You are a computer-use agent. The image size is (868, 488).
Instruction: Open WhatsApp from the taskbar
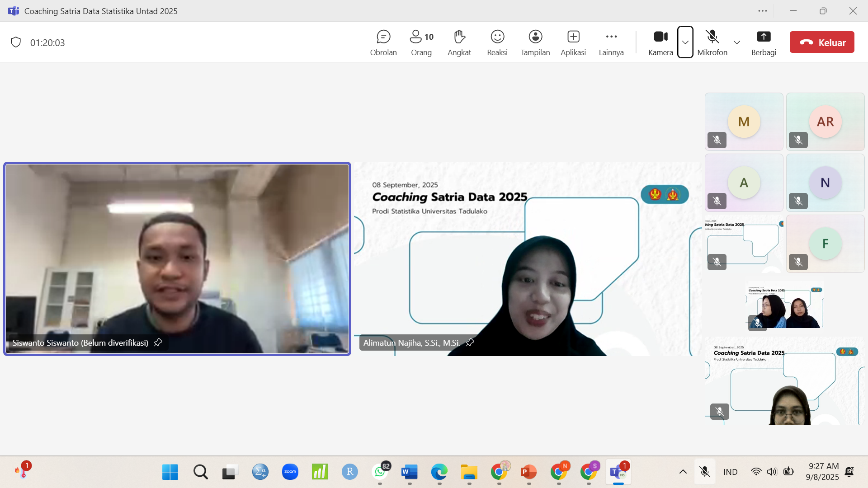(x=380, y=472)
